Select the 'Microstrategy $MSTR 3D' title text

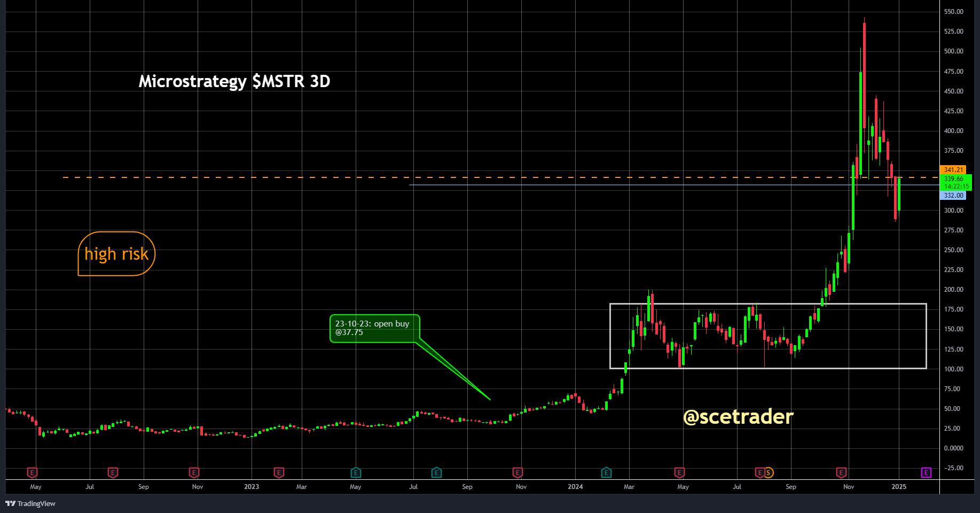[234, 81]
